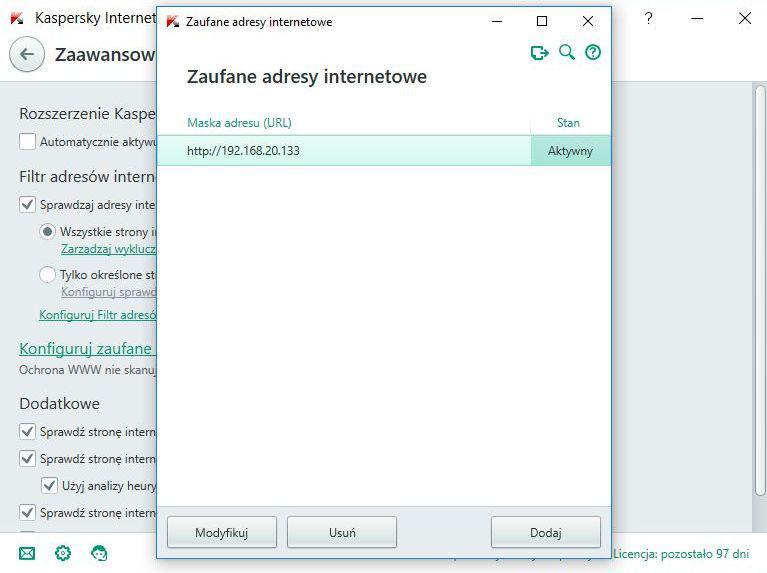Click main window vertical scrollbar

[x=760, y=291]
